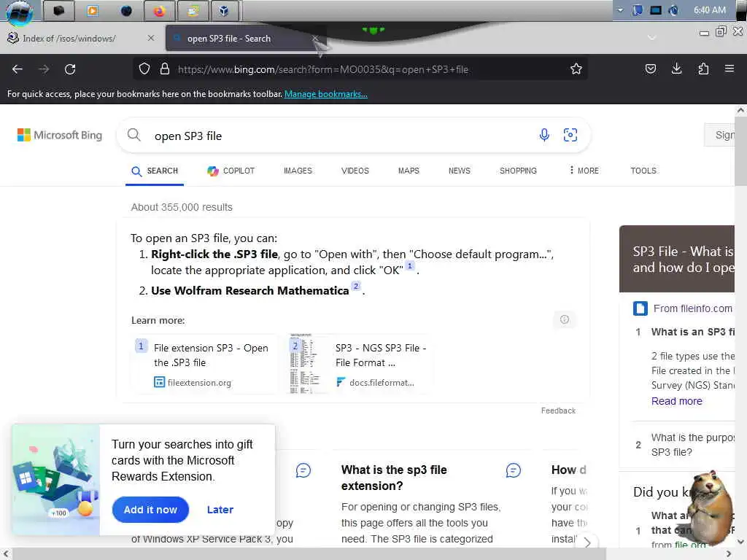
Task: Open the Pocket save icon
Action: 650,69
